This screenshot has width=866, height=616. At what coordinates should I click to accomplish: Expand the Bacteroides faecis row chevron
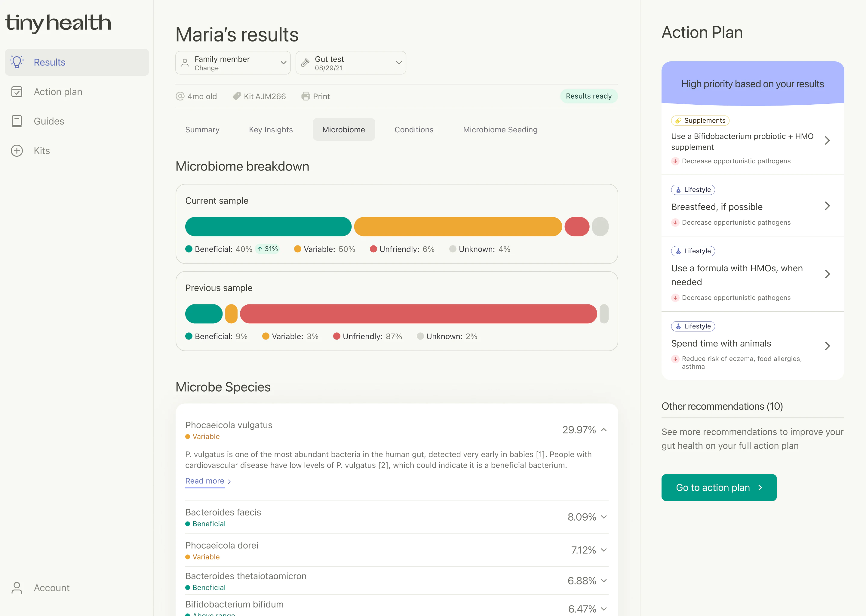click(x=604, y=517)
